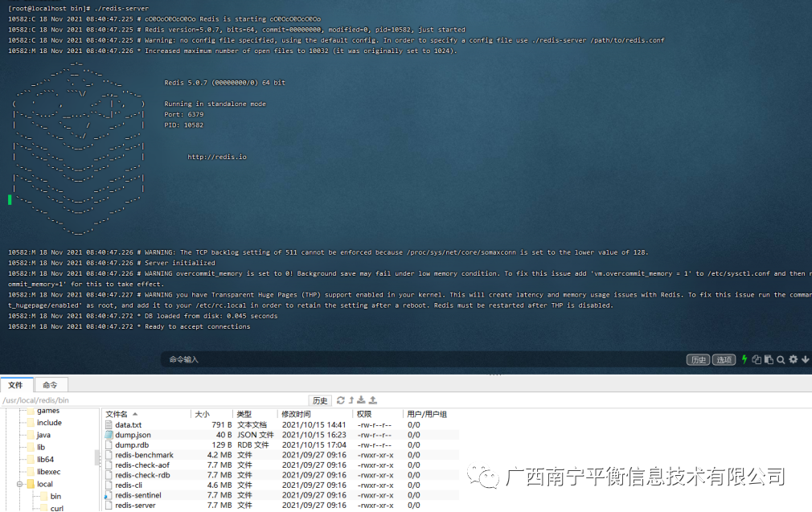
Task: Open terminal settings gear icon
Action: (x=794, y=359)
